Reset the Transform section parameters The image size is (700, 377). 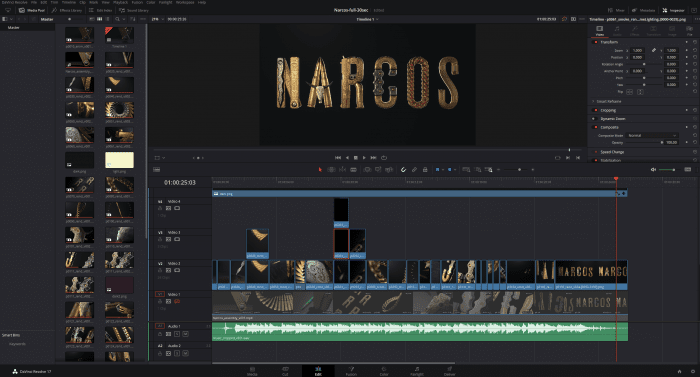(x=695, y=42)
